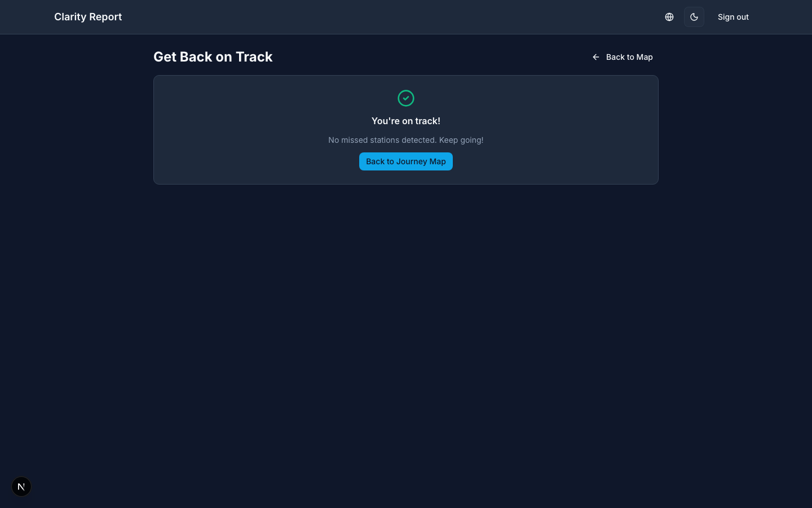
Task: Toggle dark mode with the moon icon
Action: tap(694, 17)
